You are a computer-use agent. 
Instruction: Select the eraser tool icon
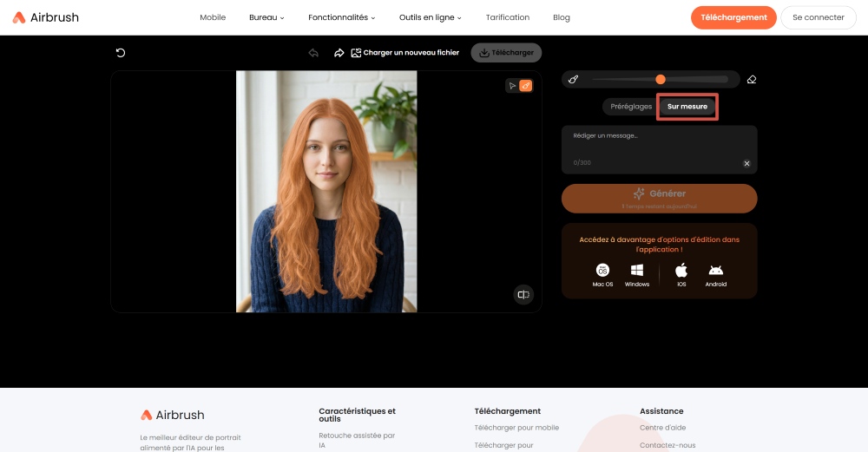[x=751, y=80]
